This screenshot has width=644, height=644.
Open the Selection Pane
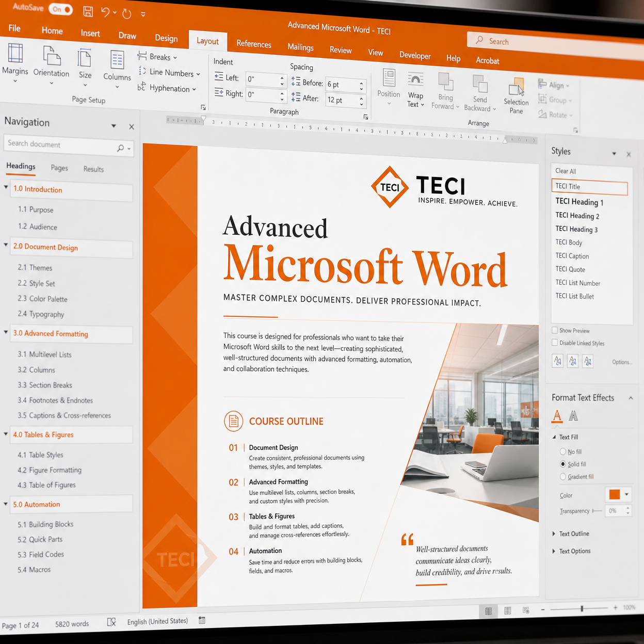516,96
